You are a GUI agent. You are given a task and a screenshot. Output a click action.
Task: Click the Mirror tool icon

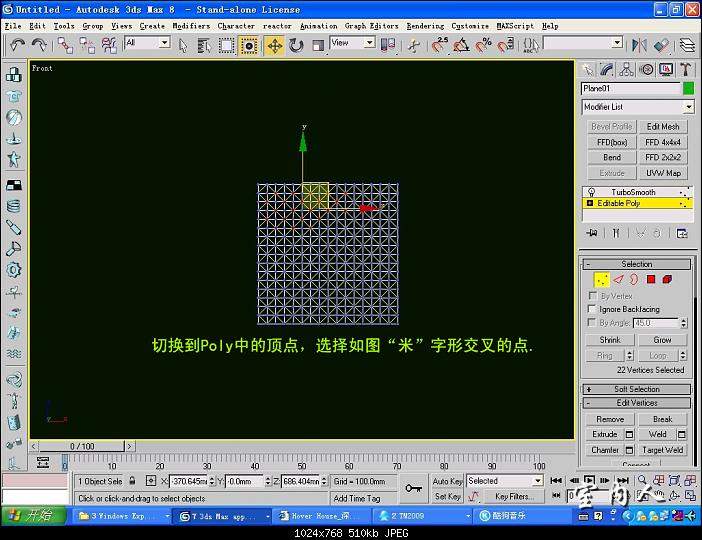click(639, 45)
